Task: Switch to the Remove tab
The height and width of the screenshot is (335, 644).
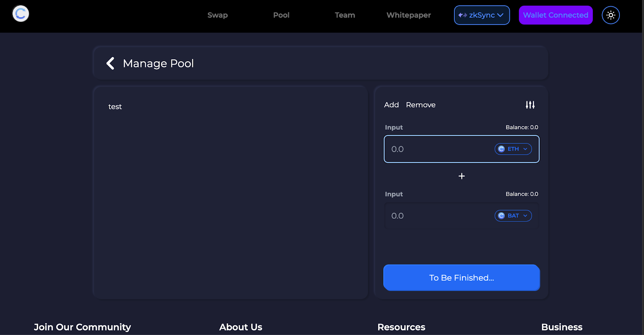Action: (421, 105)
